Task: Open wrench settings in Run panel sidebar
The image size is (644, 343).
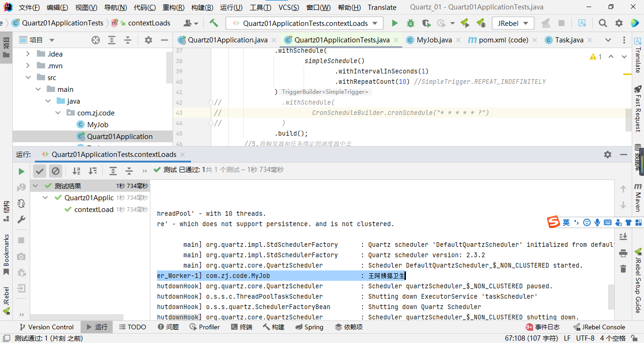Action: tap(21, 220)
